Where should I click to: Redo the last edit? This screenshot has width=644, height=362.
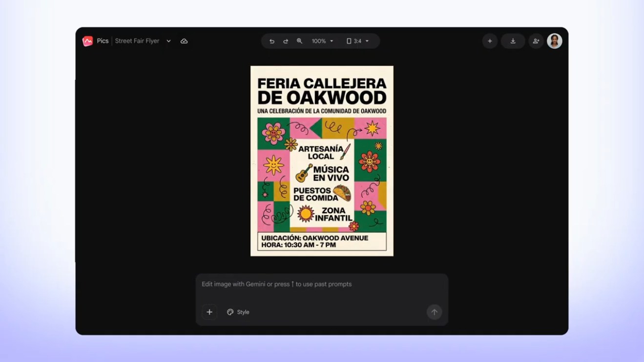coord(286,41)
